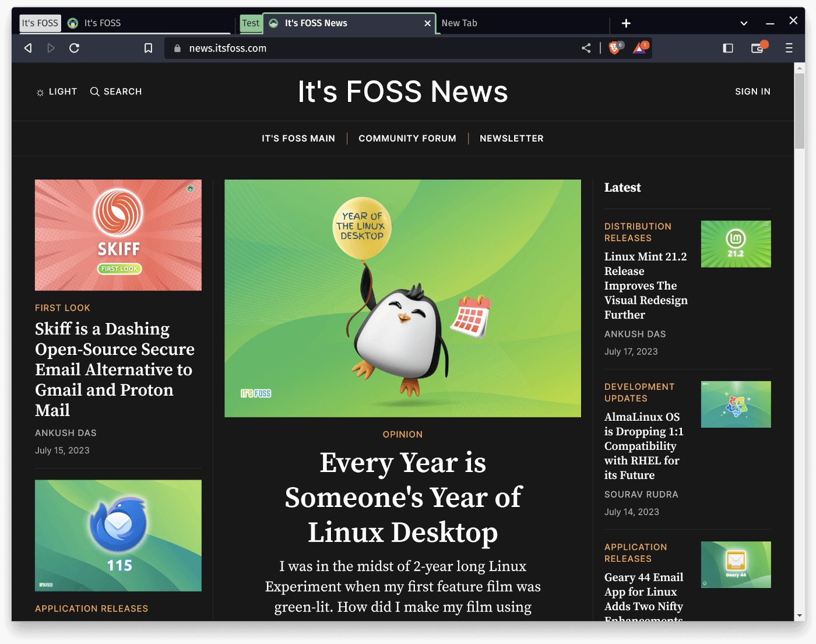The height and width of the screenshot is (644, 816).
Task: Select the It's FOSS News tab
Action: coord(349,23)
